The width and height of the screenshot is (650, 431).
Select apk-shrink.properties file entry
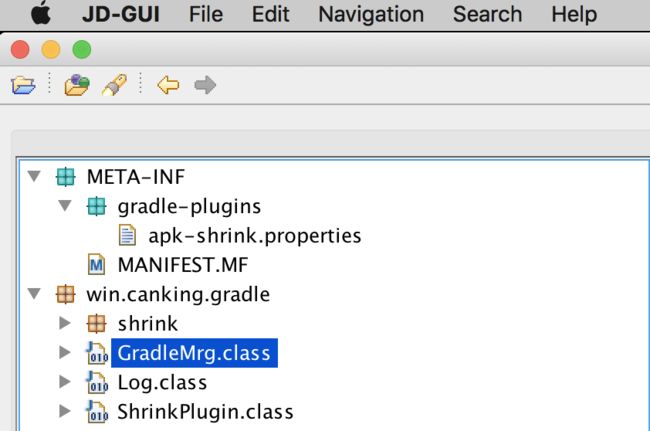click(255, 236)
